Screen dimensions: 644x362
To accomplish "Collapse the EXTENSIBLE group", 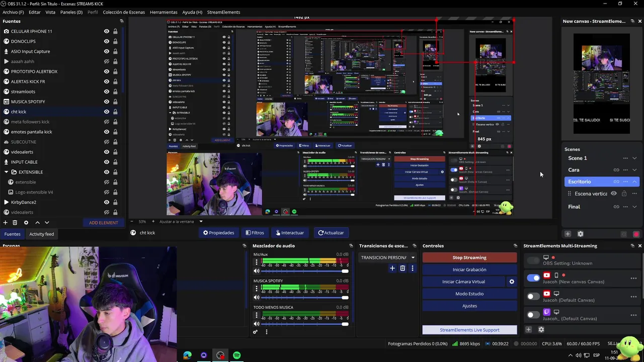I will pyautogui.click(x=6, y=172).
